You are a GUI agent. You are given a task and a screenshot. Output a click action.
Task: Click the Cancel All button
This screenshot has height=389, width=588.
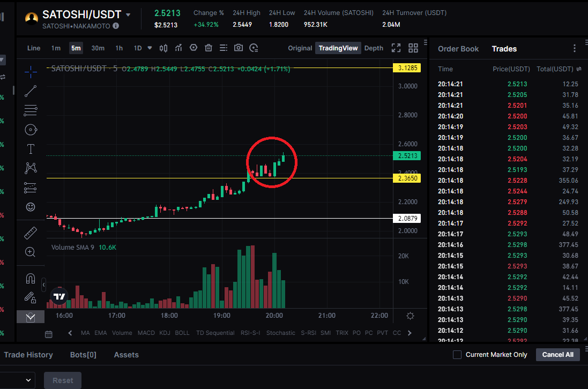(x=557, y=355)
